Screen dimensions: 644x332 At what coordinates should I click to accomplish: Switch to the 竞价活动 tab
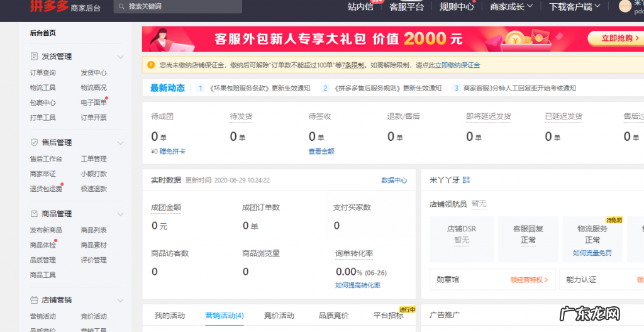click(279, 316)
